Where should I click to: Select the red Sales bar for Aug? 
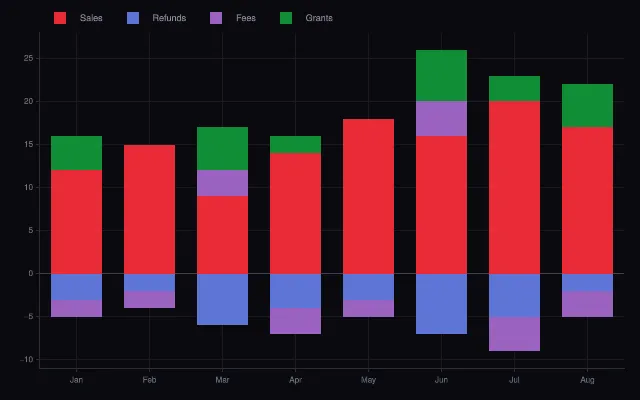coord(587,200)
